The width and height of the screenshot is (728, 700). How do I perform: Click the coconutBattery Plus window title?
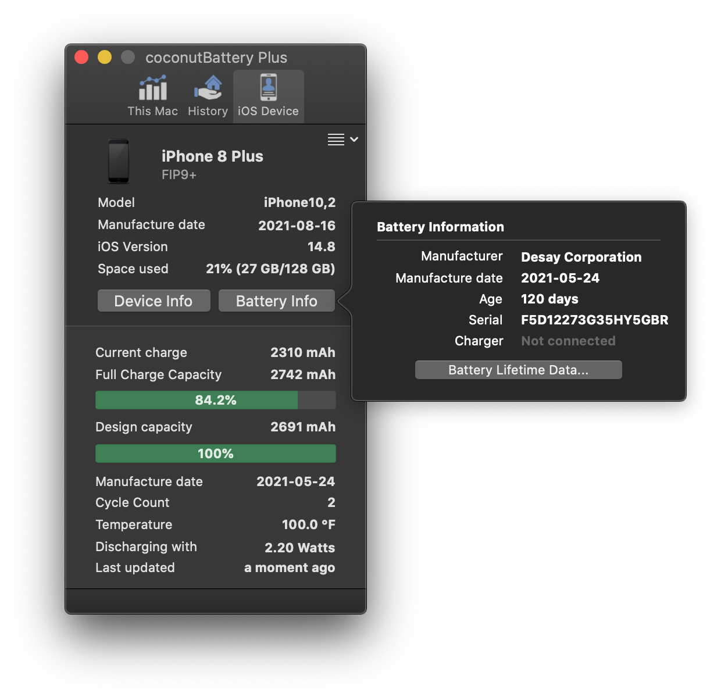click(216, 58)
